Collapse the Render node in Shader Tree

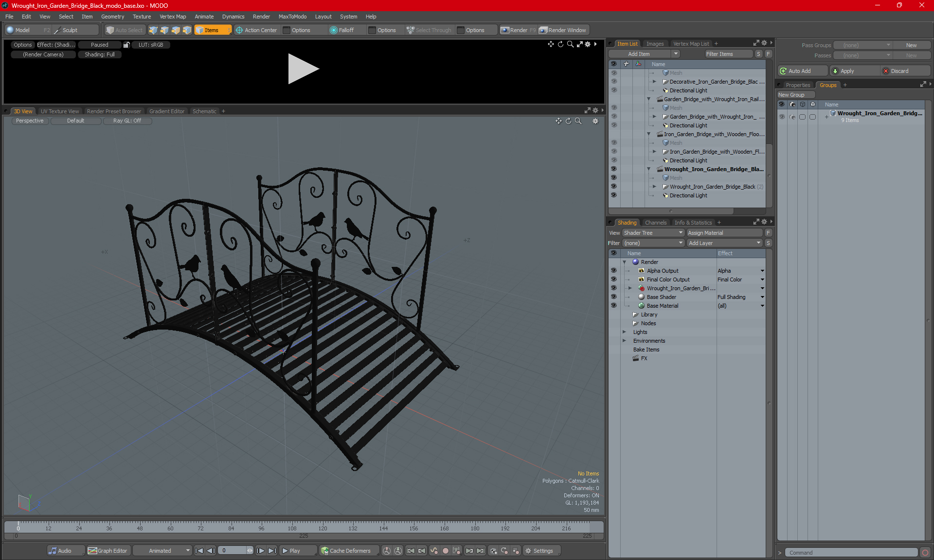[625, 262]
